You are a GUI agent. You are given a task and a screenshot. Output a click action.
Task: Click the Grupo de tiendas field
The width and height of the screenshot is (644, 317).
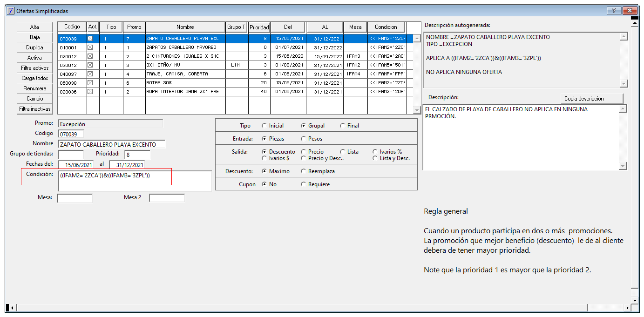pyautogui.click(x=71, y=154)
